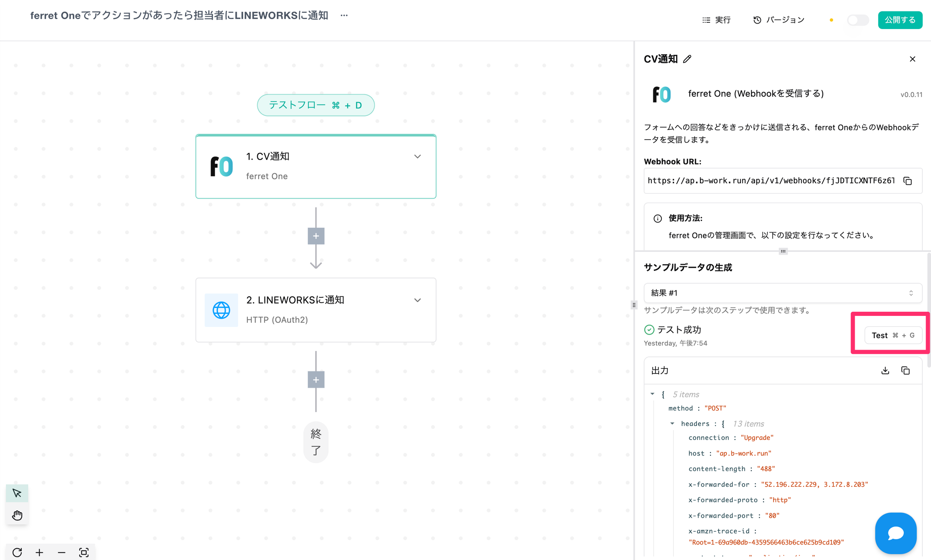Screen dimensions: 931x560
Task: Select the hand pan tool
Action: click(x=17, y=515)
